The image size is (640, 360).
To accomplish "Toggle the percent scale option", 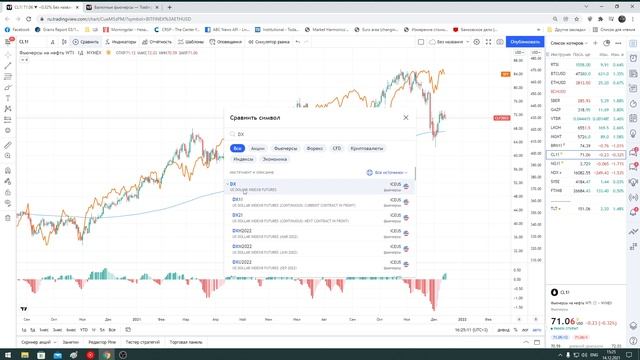I will click(x=516, y=330).
